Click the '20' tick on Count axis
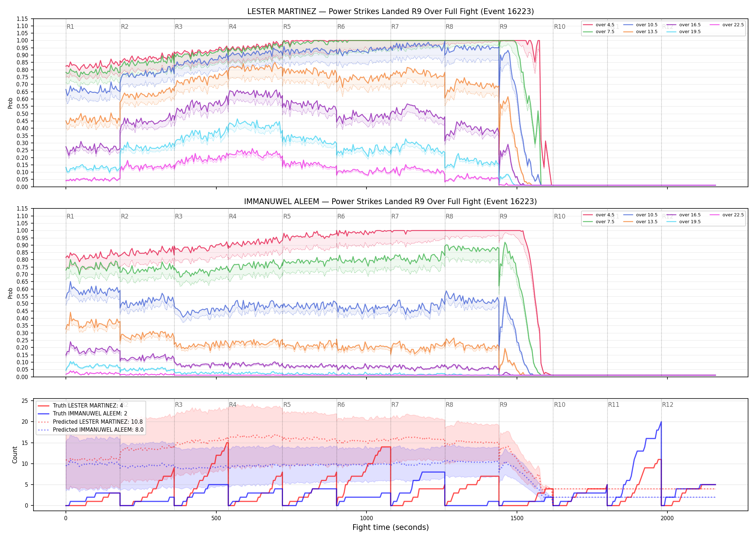Screen dimensions: 756x540 tap(25, 422)
